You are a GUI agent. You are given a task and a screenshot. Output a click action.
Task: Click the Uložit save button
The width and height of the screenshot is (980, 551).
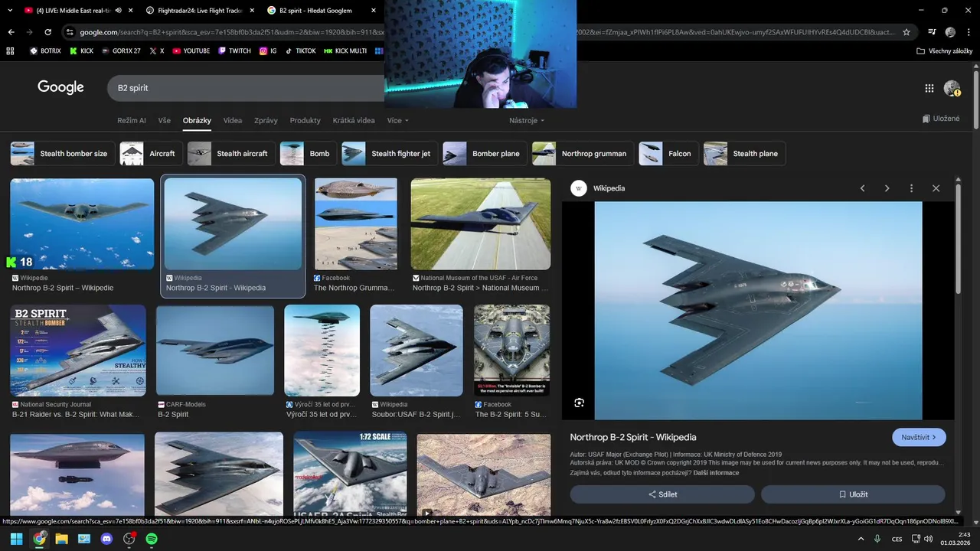click(853, 494)
